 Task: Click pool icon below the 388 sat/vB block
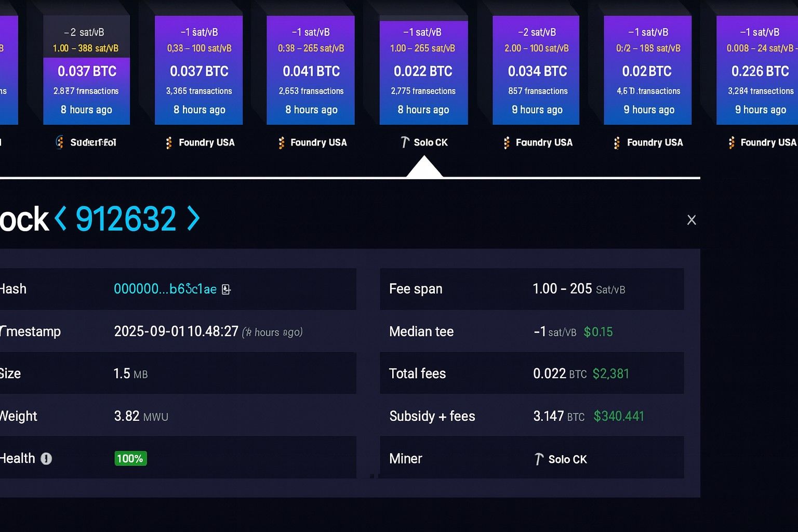pyautogui.click(x=60, y=142)
